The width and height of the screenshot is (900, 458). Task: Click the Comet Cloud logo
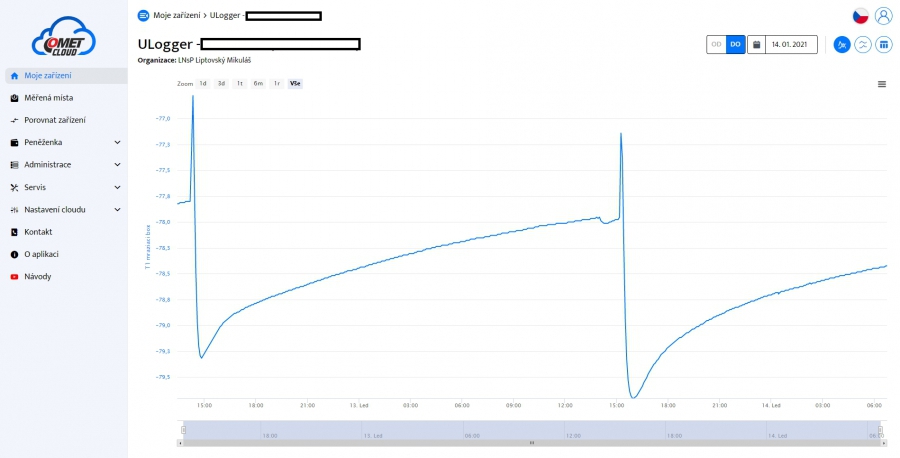pyautogui.click(x=63, y=36)
